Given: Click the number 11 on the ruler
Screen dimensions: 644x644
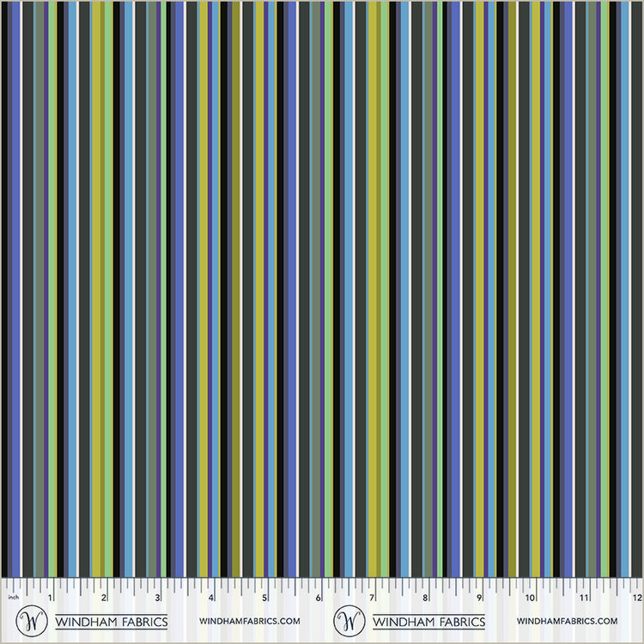Looking at the screenshot, I should click(584, 596).
